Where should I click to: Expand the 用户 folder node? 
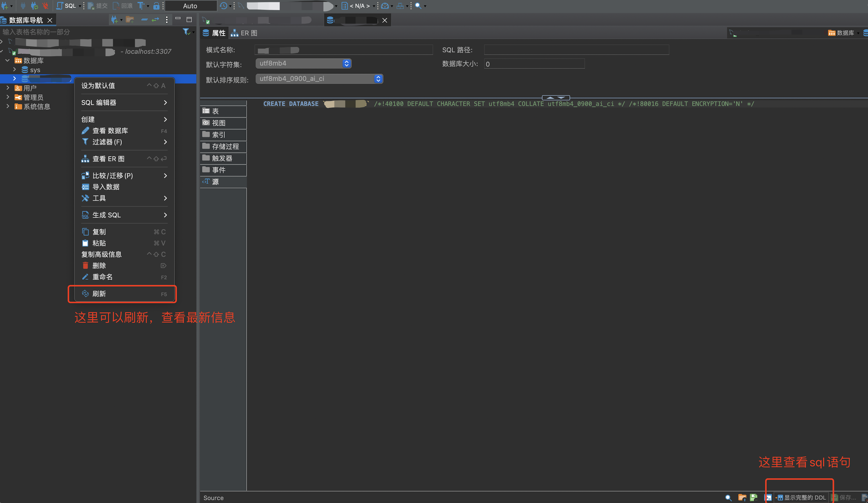tap(8, 88)
